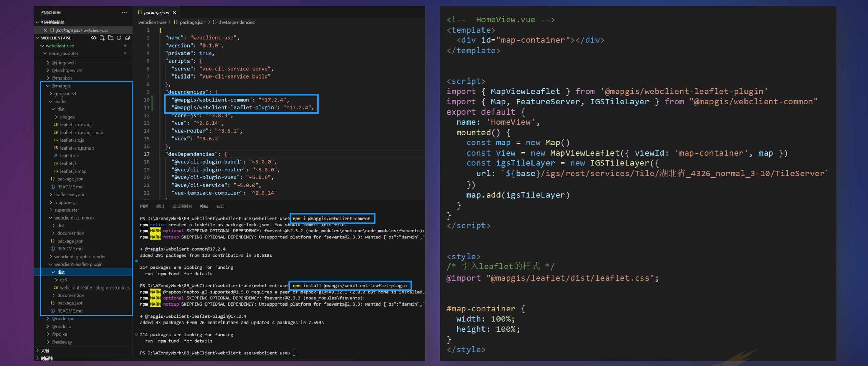Click devDependencies breadcrumb segment
868x366 pixels.
click(236, 22)
